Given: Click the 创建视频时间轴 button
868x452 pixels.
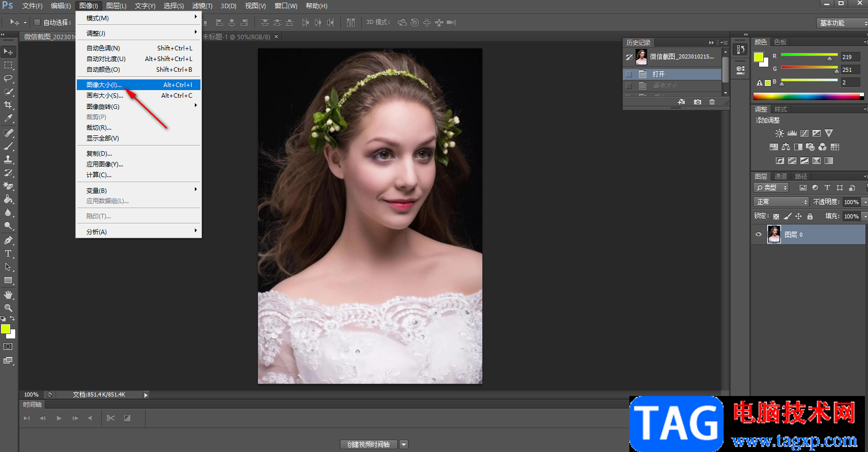Looking at the screenshot, I should coord(368,444).
